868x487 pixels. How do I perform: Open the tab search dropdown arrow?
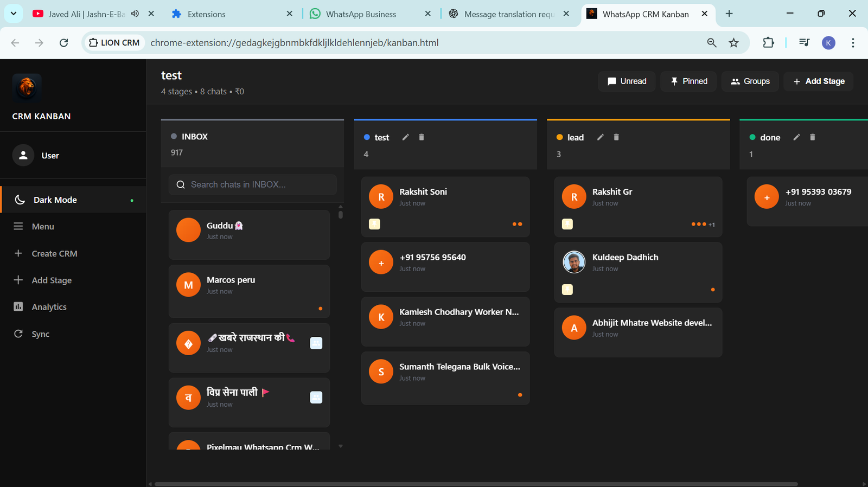14,14
